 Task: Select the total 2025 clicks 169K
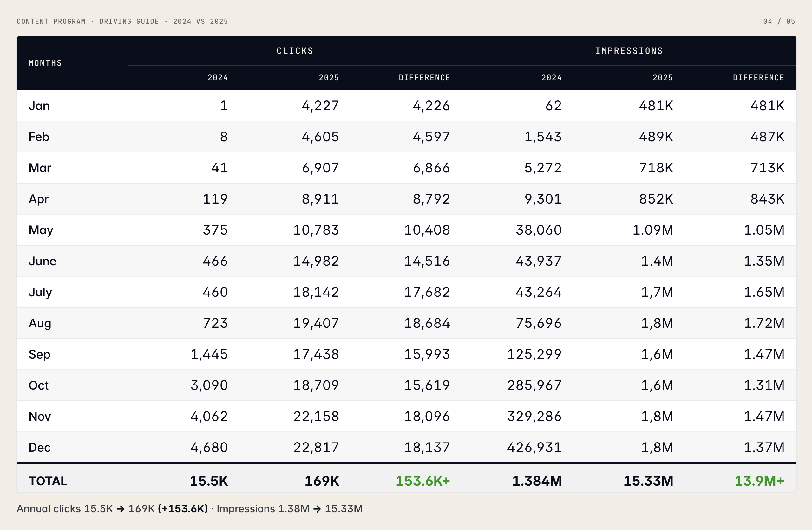(x=322, y=481)
